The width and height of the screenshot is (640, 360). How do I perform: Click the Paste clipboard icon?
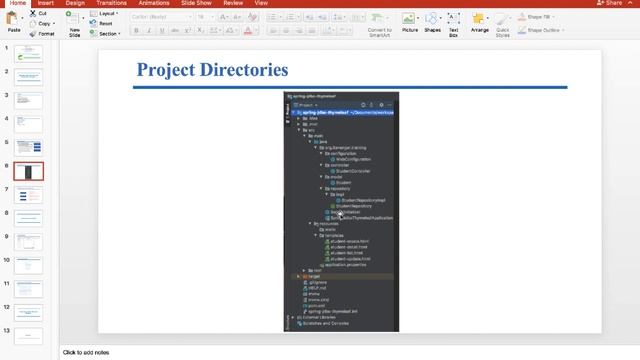[13, 19]
